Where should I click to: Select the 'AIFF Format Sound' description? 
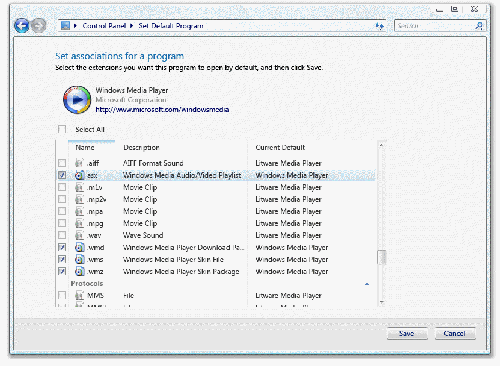click(x=153, y=163)
